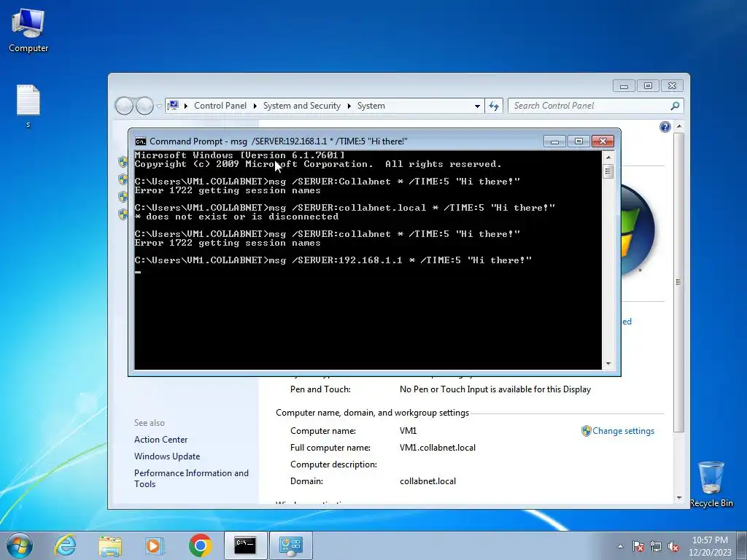
Task: Select System and Security breadcrumb
Action: pyautogui.click(x=302, y=106)
